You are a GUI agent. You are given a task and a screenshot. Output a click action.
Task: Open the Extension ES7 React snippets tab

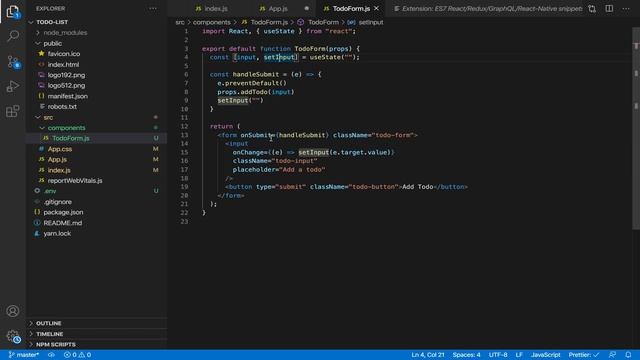pyautogui.click(x=488, y=8)
